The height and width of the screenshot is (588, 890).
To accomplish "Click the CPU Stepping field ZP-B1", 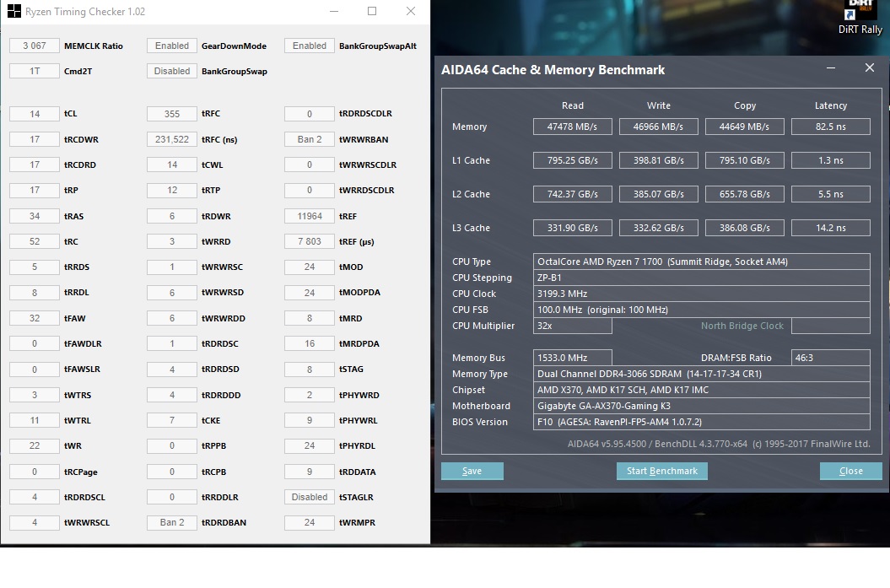I will 702,278.
